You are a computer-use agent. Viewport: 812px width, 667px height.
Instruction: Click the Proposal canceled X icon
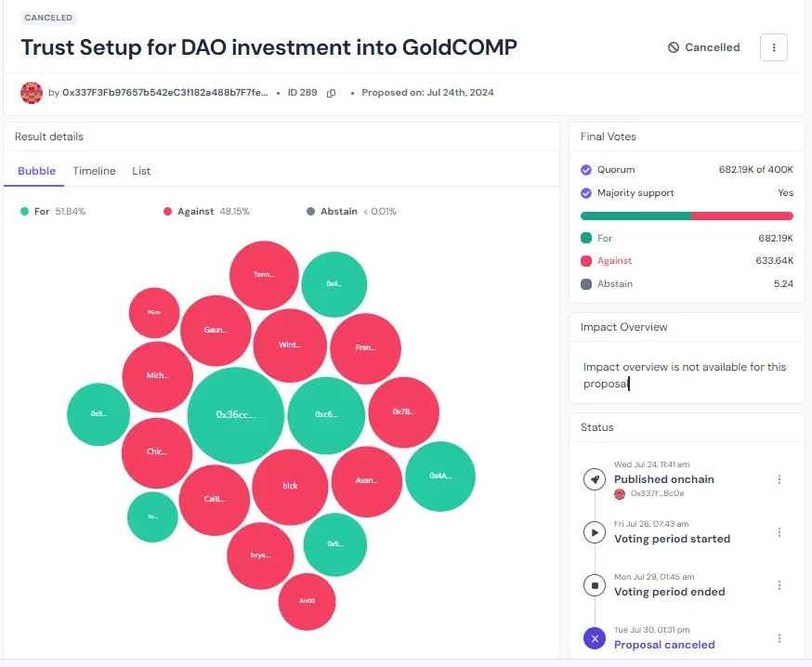tap(595, 638)
